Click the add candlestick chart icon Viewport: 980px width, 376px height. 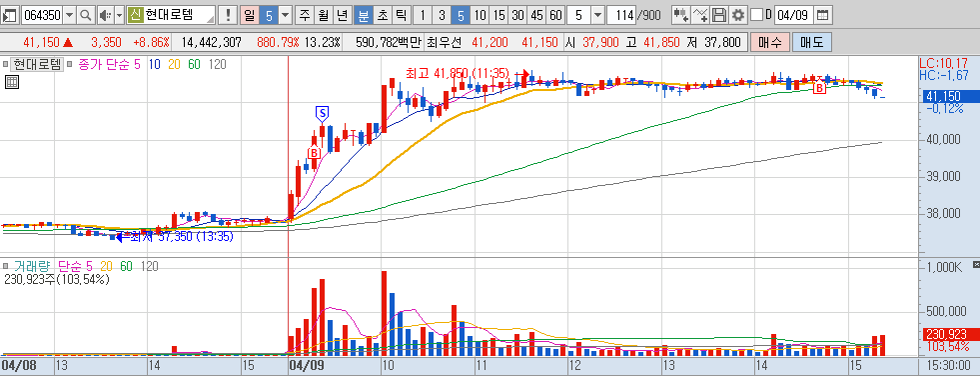click(682, 14)
